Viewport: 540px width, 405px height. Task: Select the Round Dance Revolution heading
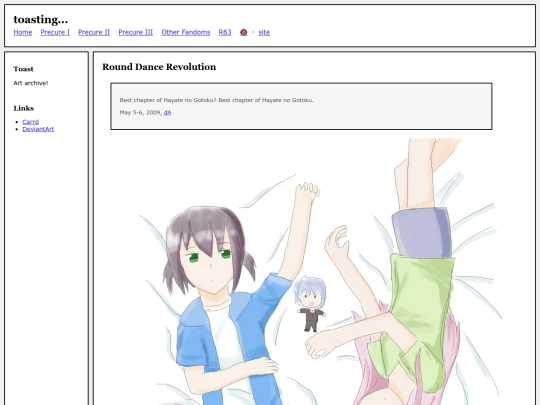click(159, 67)
